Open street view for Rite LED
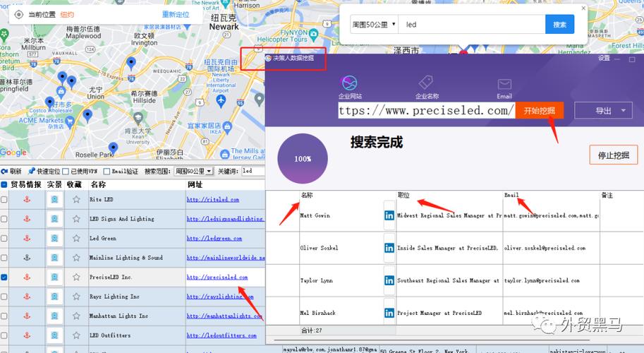This screenshot has height=353, width=644. pos(54,200)
